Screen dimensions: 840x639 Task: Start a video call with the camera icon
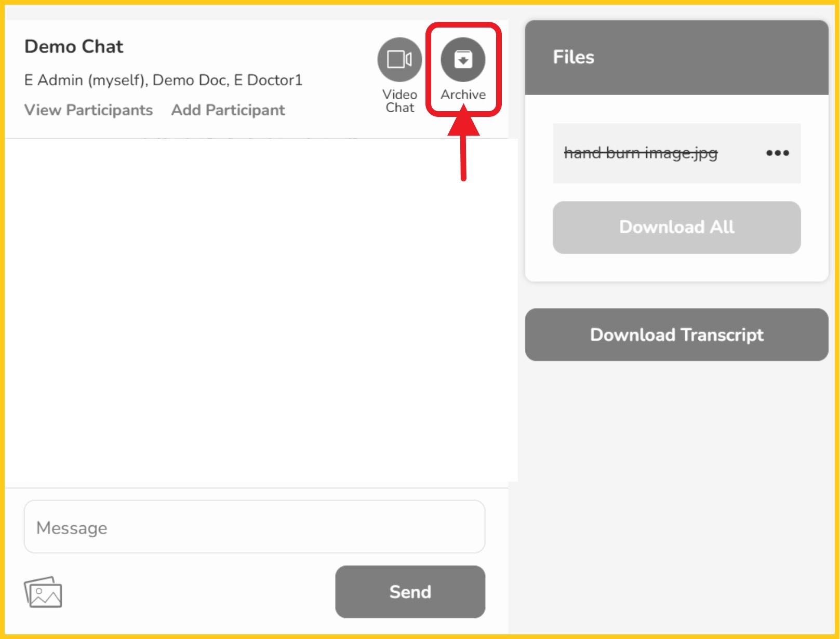click(x=399, y=60)
